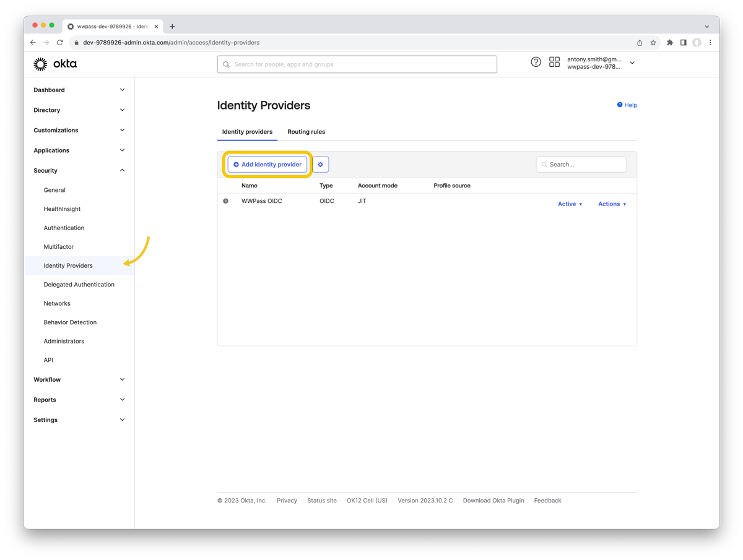Screen dimensions: 743x560
Task: Open the browser extensions puzzle icon
Action: click(x=669, y=43)
